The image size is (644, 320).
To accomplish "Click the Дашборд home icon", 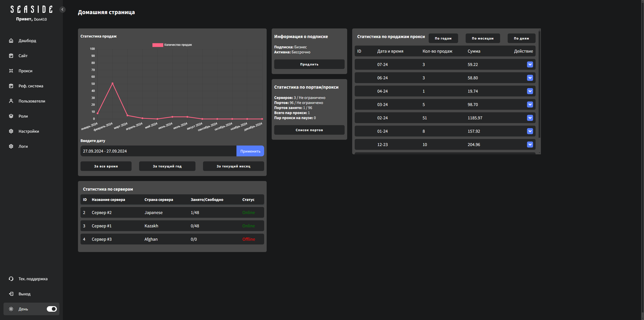I will pyautogui.click(x=11, y=41).
